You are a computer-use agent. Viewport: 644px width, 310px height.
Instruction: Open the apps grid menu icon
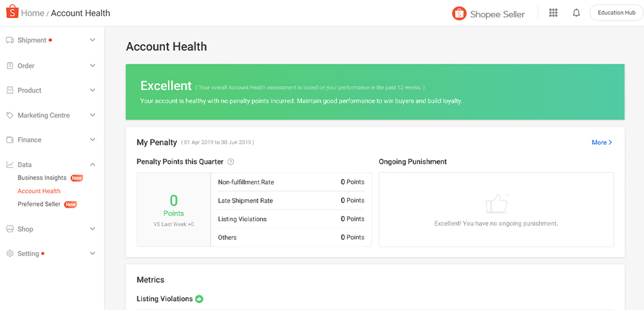[553, 13]
